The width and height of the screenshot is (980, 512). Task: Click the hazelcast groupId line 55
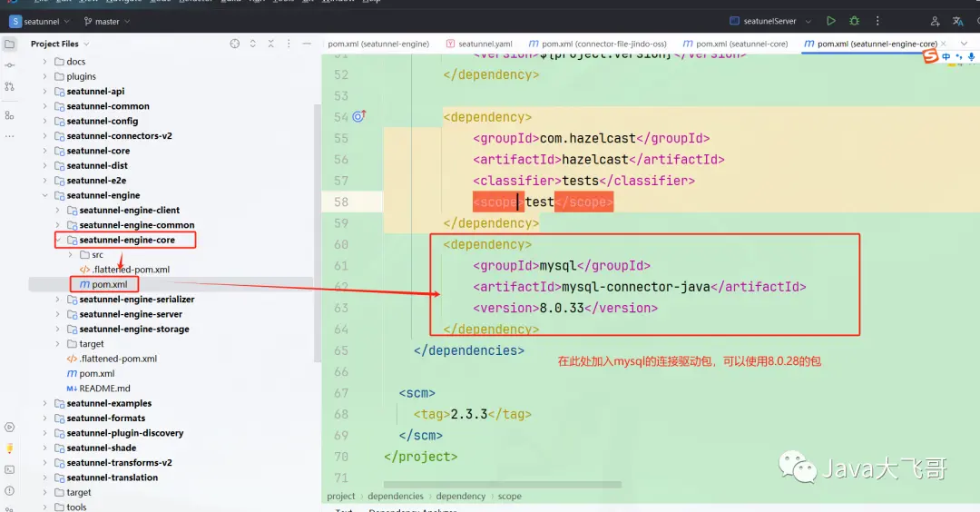pos(592,138)
